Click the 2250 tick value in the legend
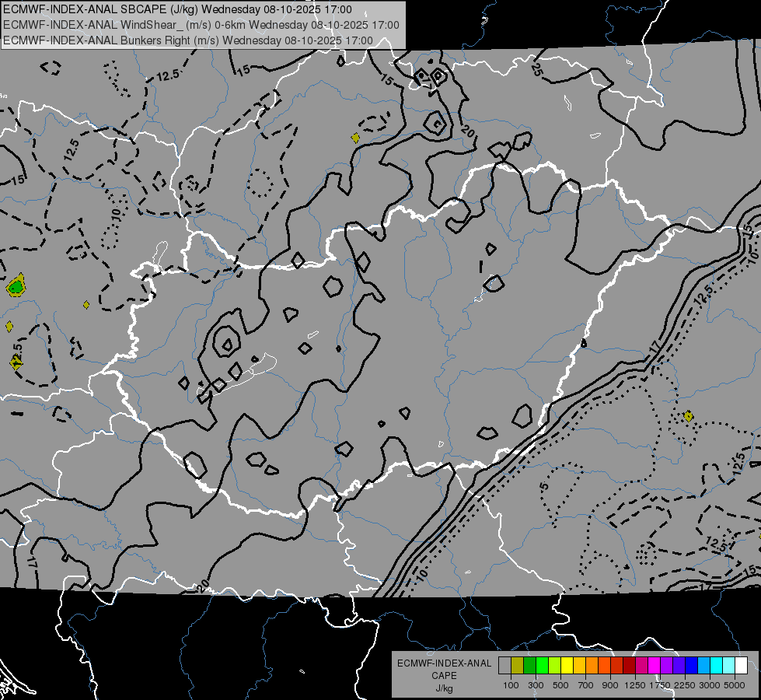This screenshot has height=700, width=761. coord(686,685)
